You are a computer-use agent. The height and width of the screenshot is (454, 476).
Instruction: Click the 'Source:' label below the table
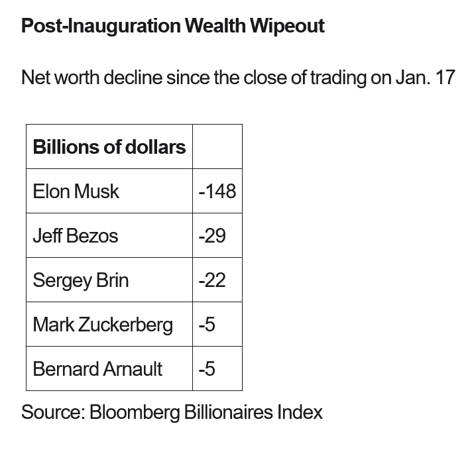(52, 412)
